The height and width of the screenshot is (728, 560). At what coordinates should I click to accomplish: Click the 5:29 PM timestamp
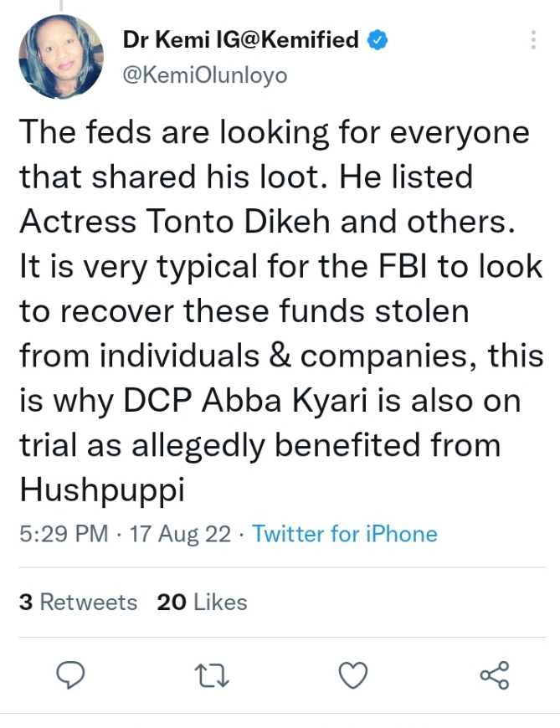pos(64,534)
